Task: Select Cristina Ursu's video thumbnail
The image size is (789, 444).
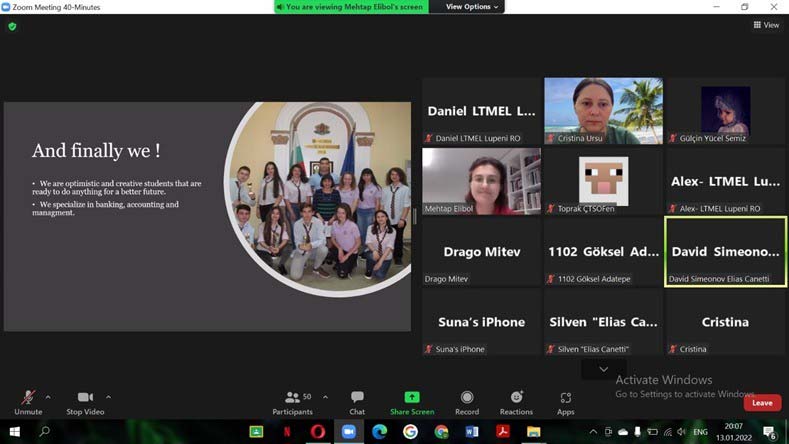Action: tap(603, 111)
